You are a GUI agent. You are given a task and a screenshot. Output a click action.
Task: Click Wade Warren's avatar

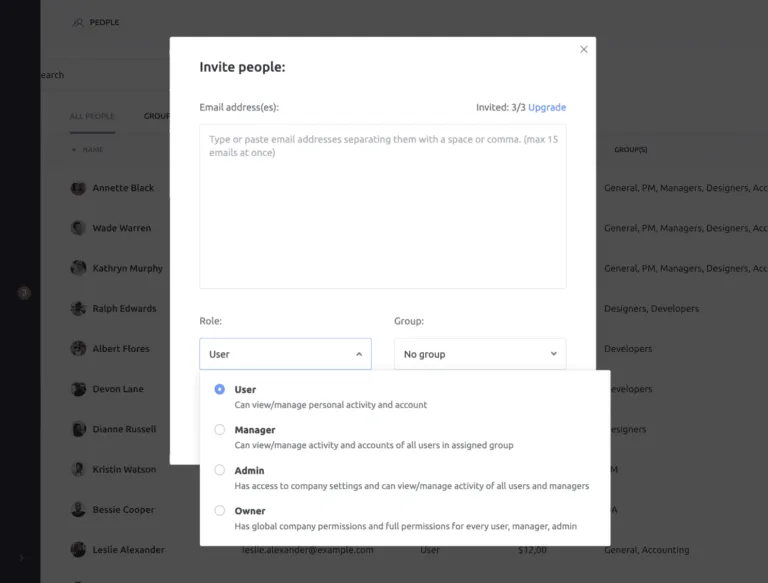pos(78,228)
